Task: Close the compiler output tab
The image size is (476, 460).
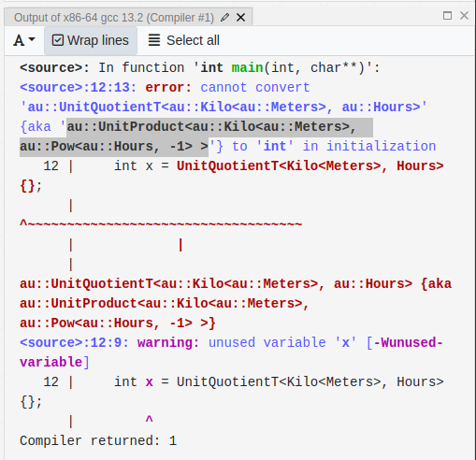Action: point(240,18)
